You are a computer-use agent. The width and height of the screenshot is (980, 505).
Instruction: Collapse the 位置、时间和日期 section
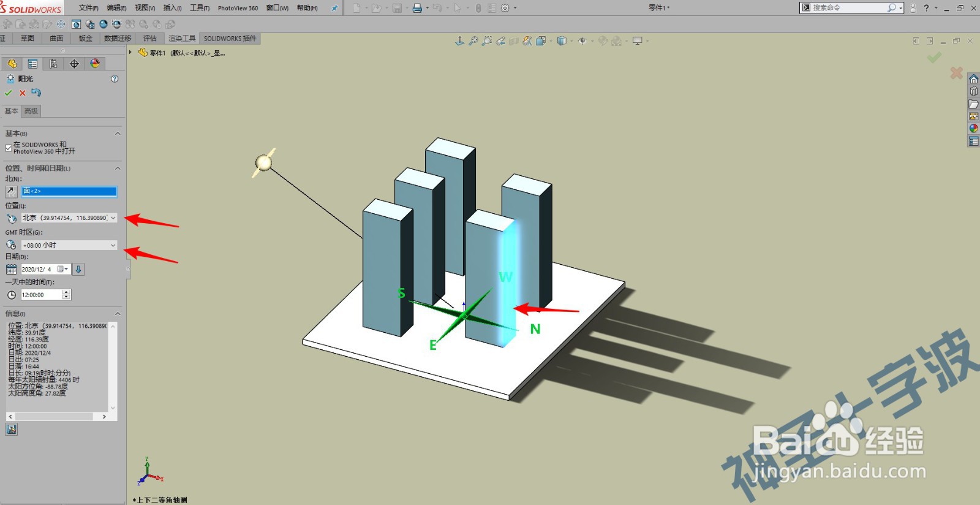(118, 169)
